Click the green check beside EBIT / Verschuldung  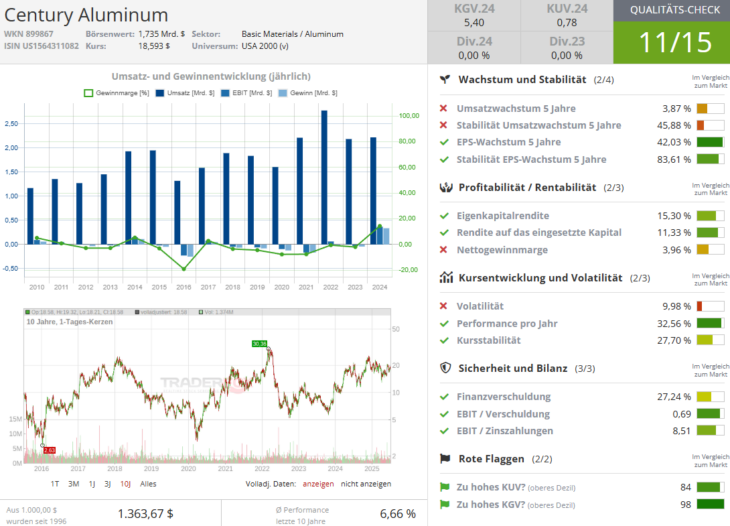click(444, 414)
